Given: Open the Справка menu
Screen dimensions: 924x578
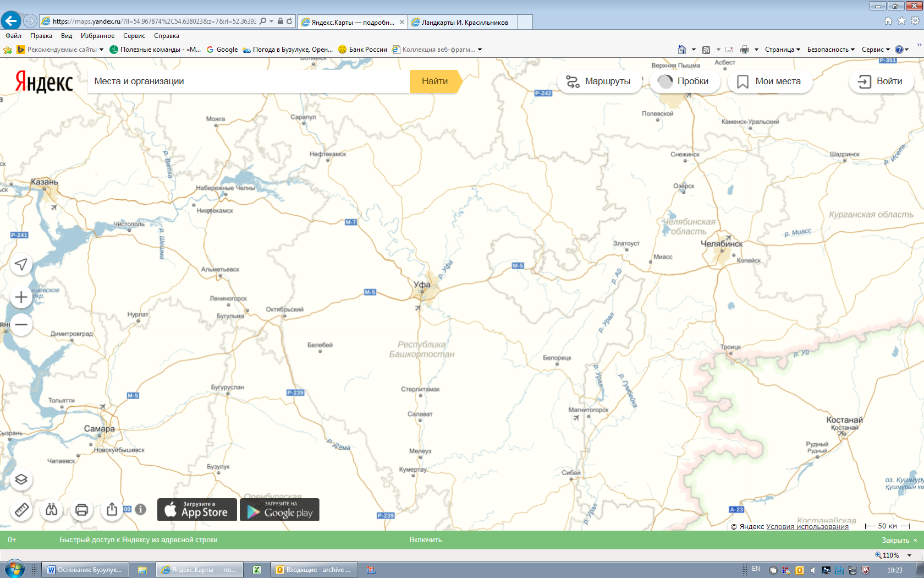Looking at the screenshot, I should [x=167, y=36].
